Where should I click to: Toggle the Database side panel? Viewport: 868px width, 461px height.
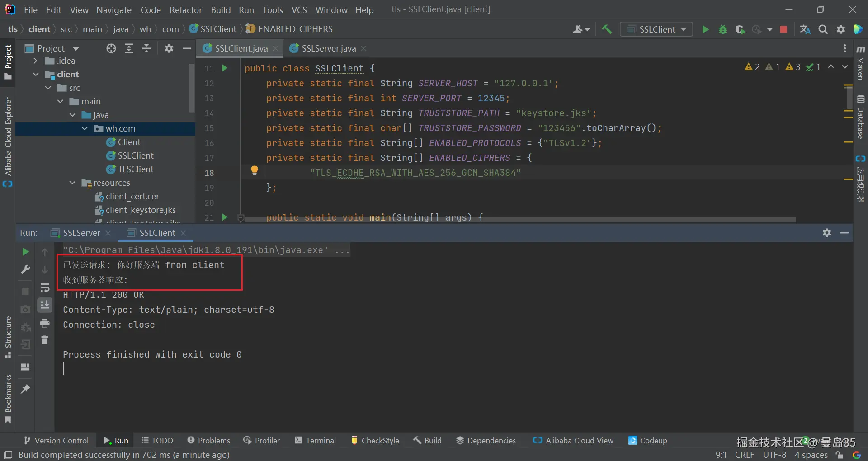860,117
